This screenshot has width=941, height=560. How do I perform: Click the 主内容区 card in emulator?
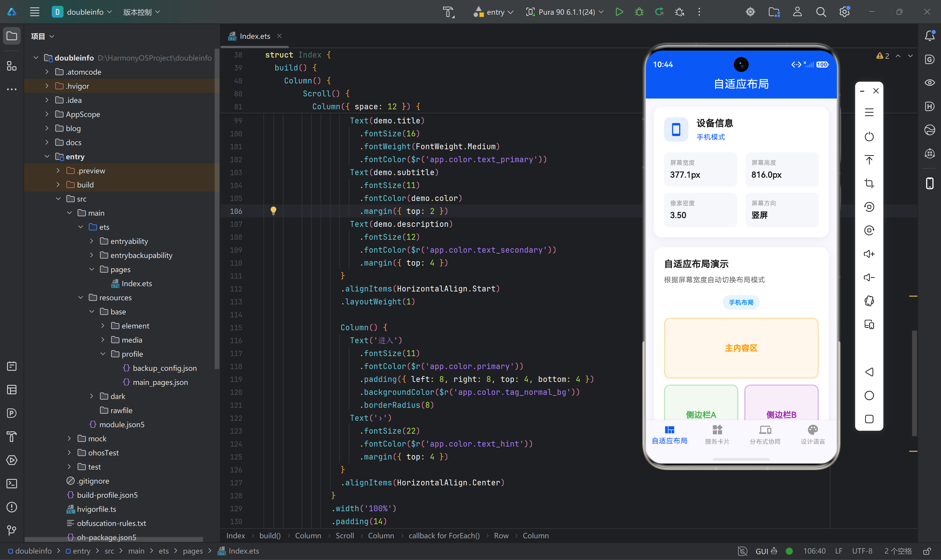tap(741, 348)
